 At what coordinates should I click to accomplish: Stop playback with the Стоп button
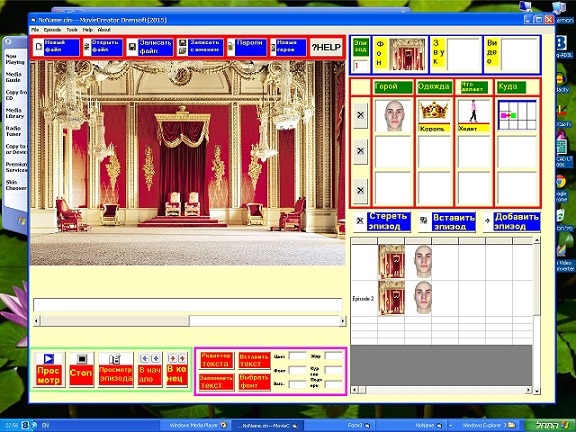(x=81, y=369)
